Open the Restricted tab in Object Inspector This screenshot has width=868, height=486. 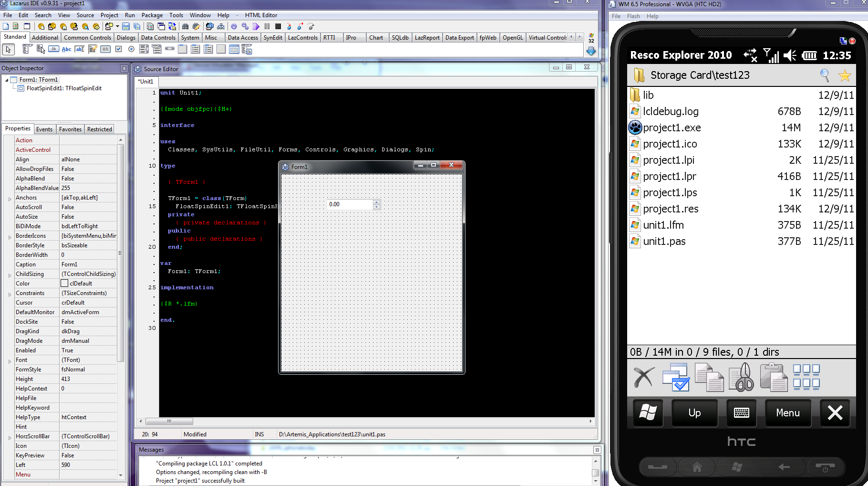(100, 129)
